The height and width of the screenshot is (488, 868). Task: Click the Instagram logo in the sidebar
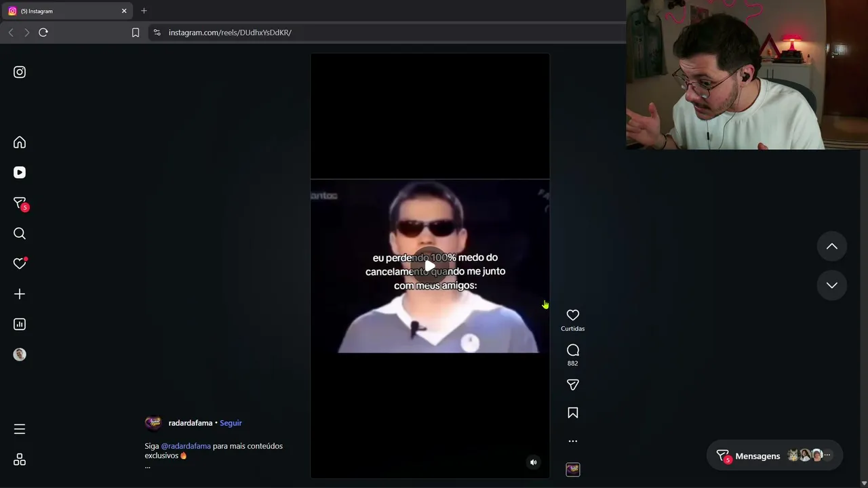pyautogui.click(x=20, y=72)
